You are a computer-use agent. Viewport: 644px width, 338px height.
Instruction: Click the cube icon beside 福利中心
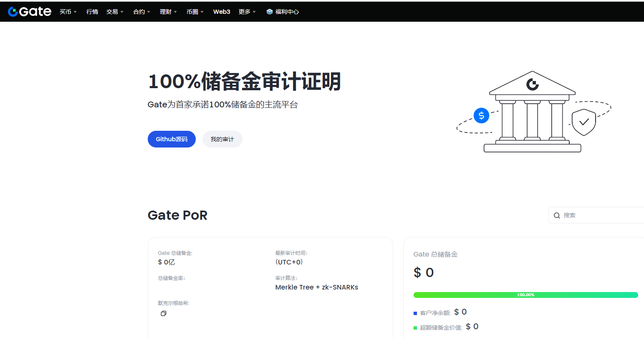pos(270,12)
